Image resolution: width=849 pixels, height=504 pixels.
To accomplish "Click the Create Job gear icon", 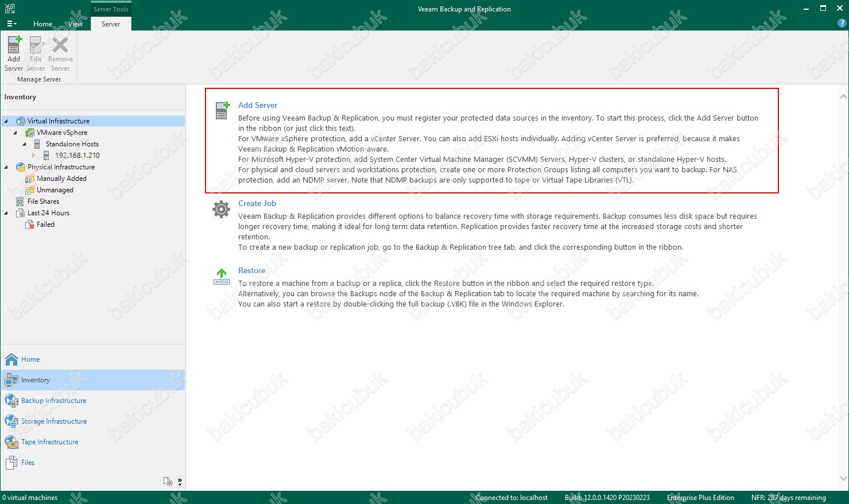I will click(221, 209).
